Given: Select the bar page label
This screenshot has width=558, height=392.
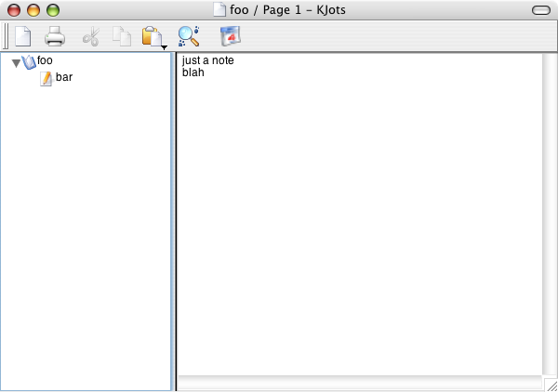Looking at the screenshot, I should 64,77.
